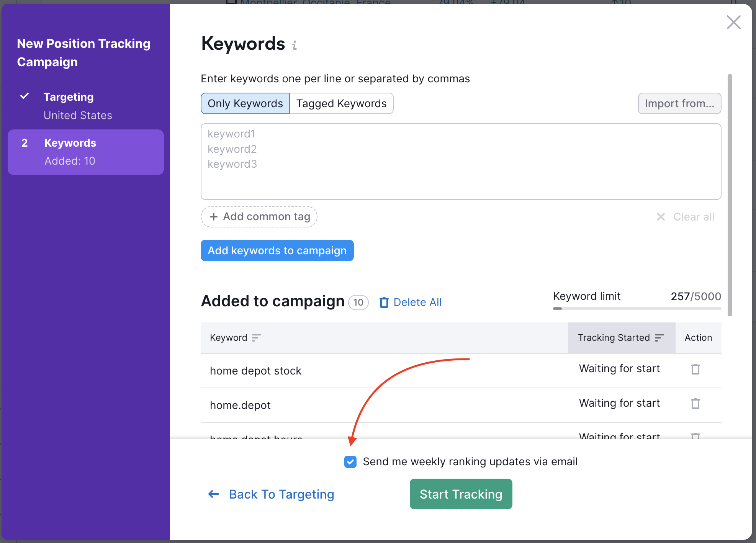The height and width of the screenshot is (543, 756).
Task: Click Add keywords to campaign button
Action: pyautogui.click(x=277, y=250)
